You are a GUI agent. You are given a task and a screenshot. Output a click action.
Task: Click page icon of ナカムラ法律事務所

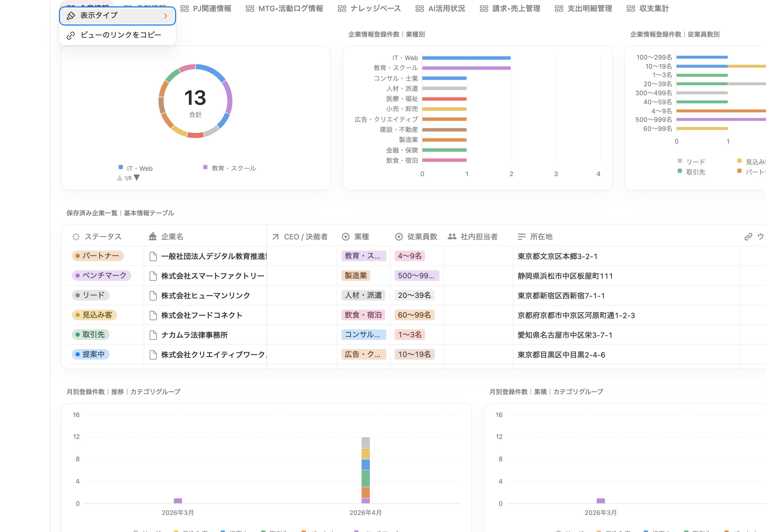click(x=153, y=335)
